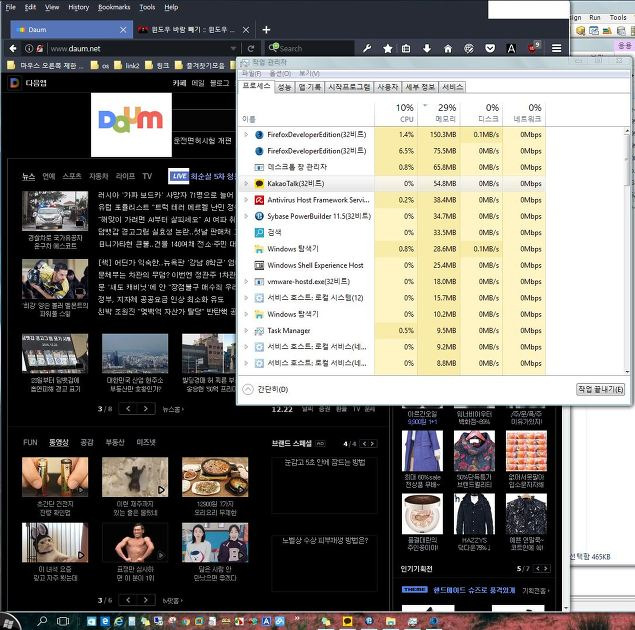Expand first FirefoxDeveloperEdition process row
Screen dimensions: 635x630
tap(246, 134)
